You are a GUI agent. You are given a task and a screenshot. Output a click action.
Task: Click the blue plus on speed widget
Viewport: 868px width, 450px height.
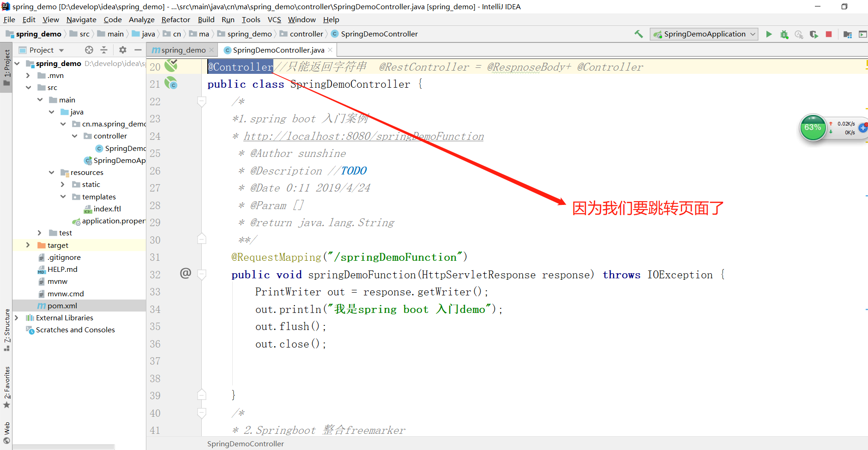coord(862,128)
